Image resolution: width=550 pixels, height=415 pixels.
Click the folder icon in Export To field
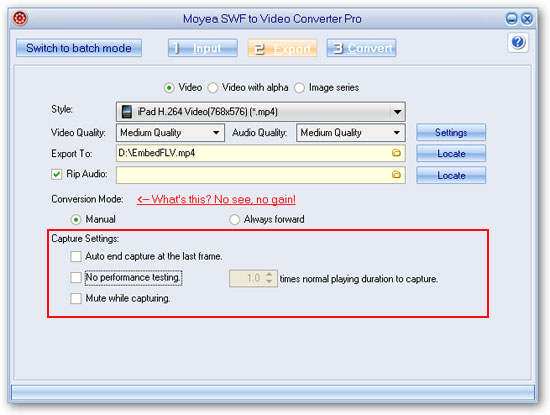click(x=396, y=153)
